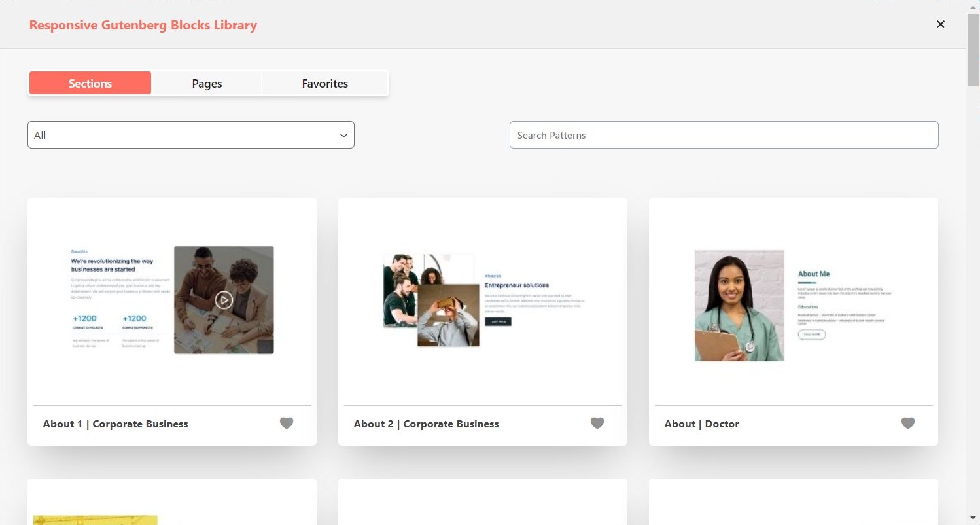Select the Sections tab
The image size is (980, 525).
click(90, 84)
